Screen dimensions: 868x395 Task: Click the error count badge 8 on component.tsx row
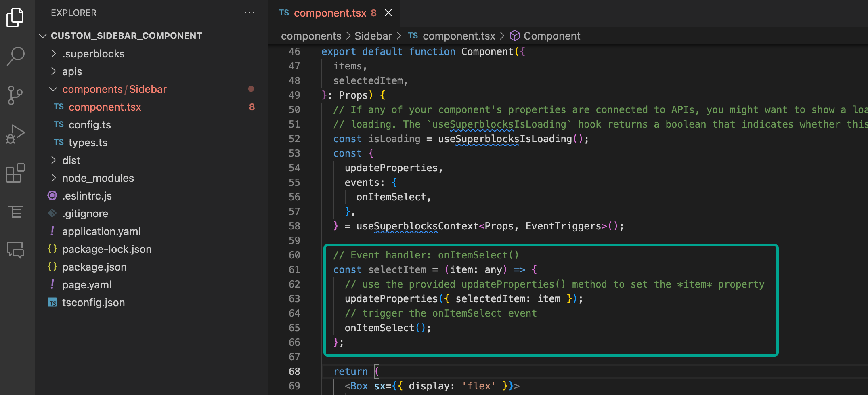252,107
